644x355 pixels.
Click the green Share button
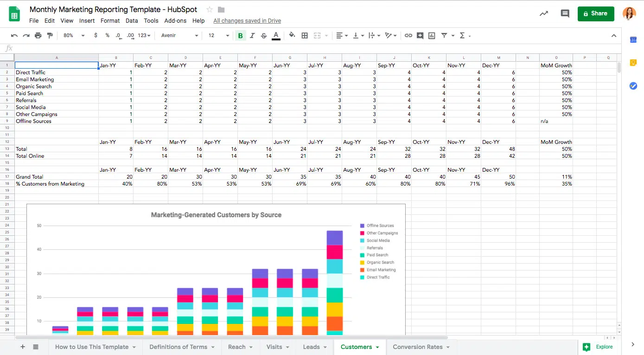(596, 13)
